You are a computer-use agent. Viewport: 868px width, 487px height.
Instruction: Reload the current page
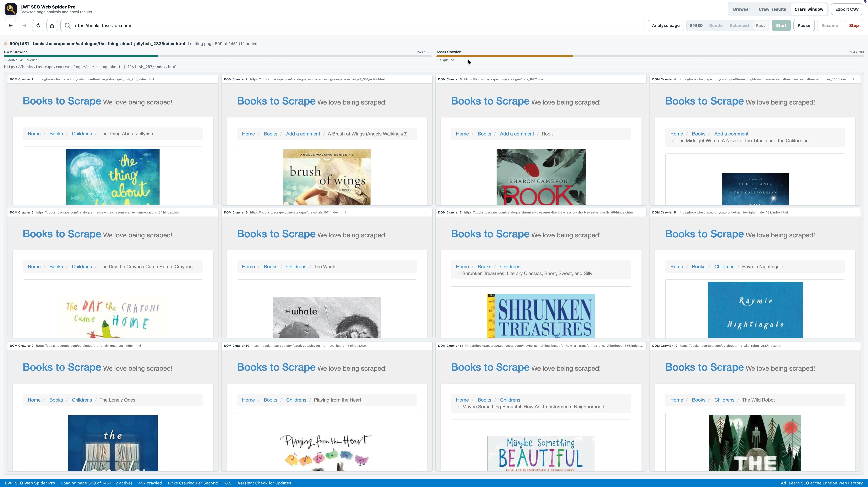tap(38, 26)
